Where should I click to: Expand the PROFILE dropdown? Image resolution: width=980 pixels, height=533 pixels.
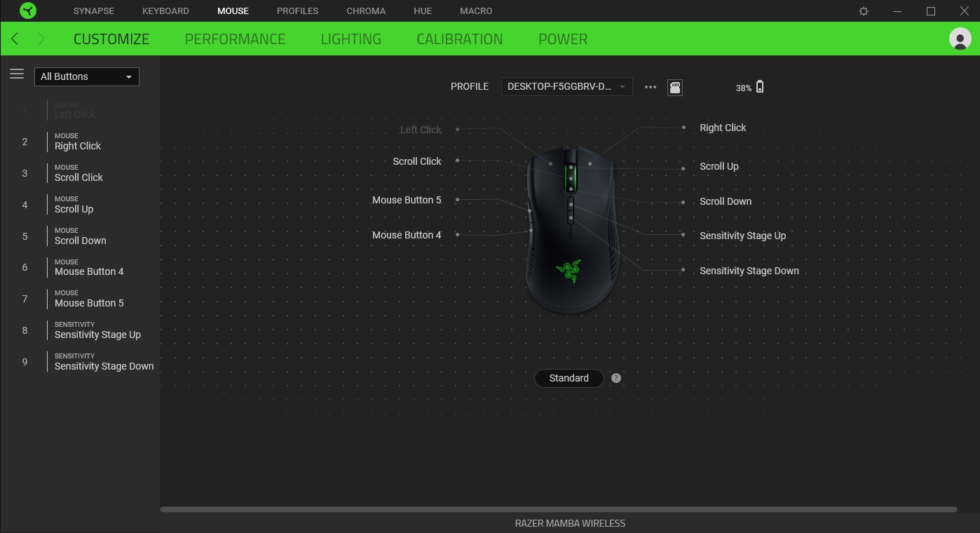point(567,87)
